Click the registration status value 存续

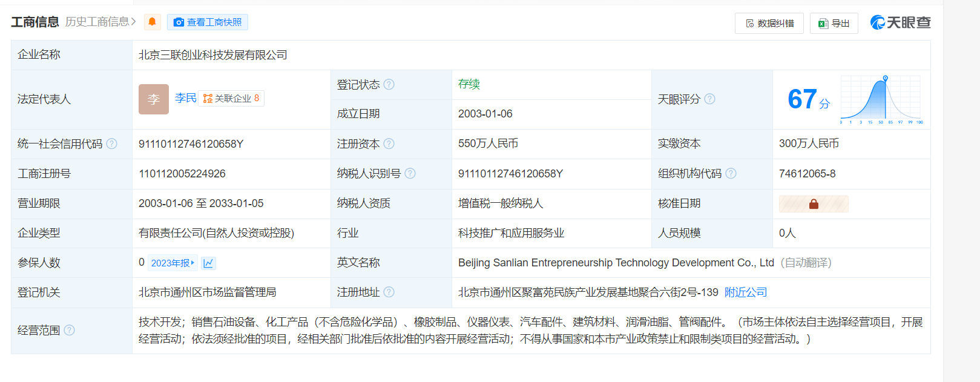coord(469,84)
